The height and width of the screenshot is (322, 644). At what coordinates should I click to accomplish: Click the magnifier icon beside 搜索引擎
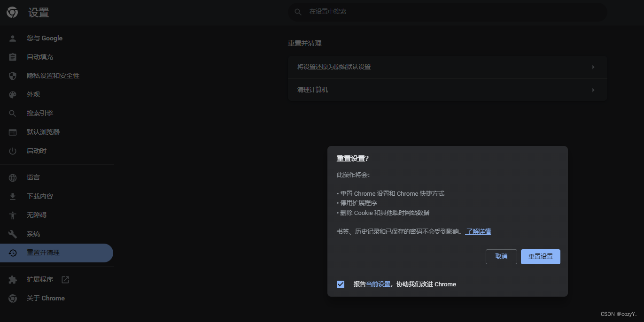coord(13,114)
